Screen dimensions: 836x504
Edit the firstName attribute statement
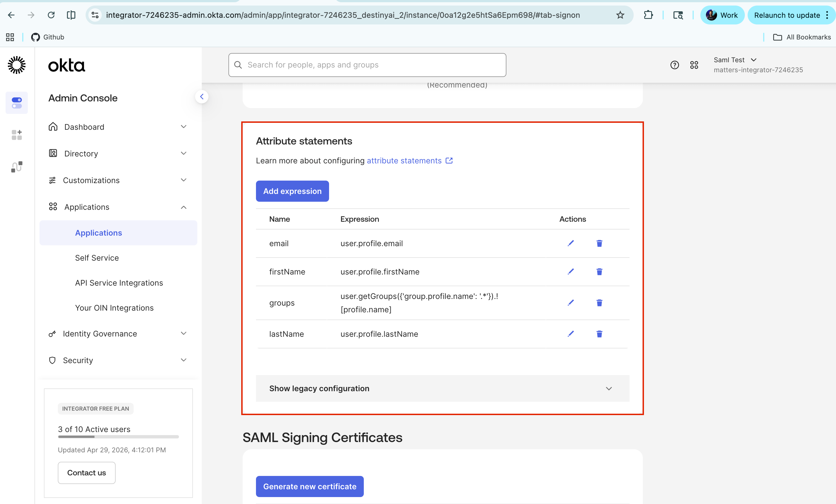point(571,271)
